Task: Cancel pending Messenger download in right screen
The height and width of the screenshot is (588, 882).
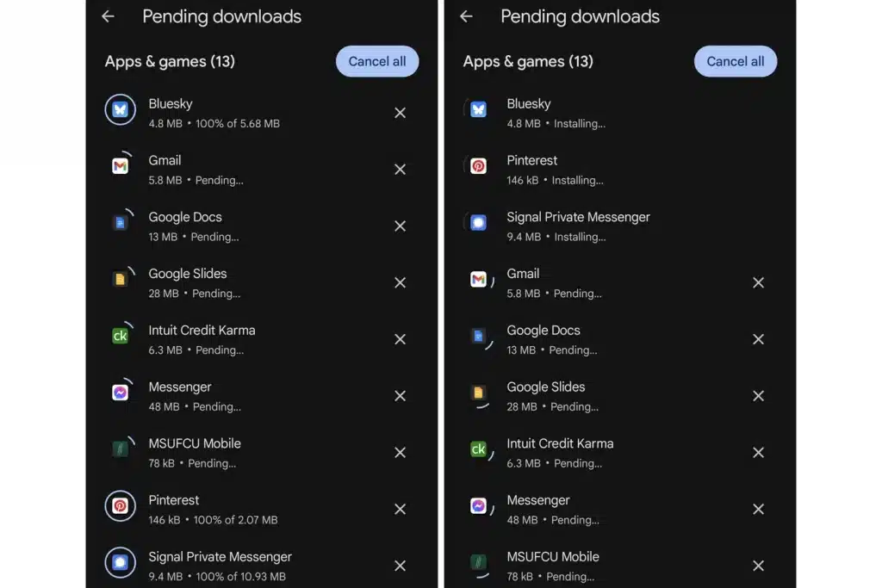Action: (x=758, y=509)
